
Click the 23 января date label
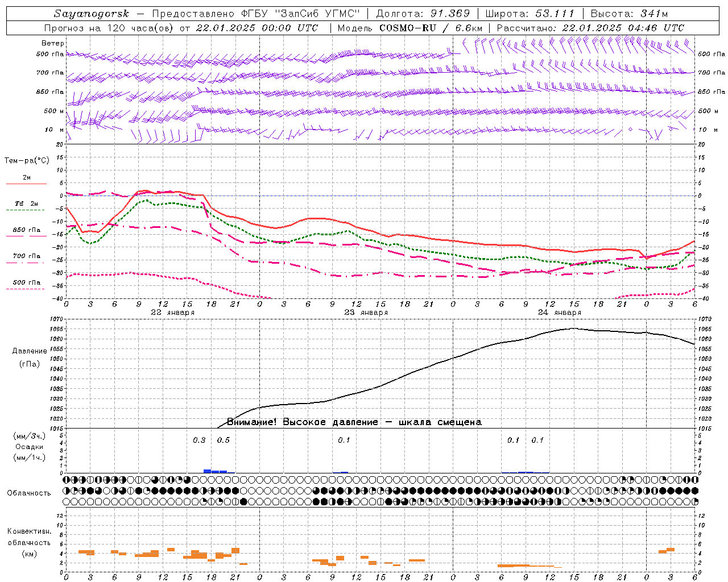coord(366,312)
